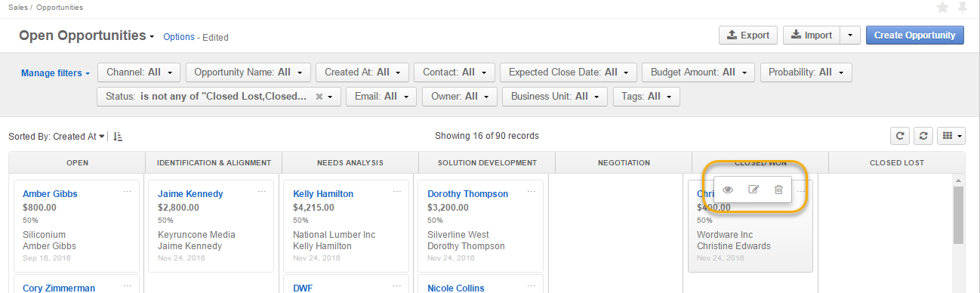
Task: Click the Solution Development column header
Action: point(487,162)
